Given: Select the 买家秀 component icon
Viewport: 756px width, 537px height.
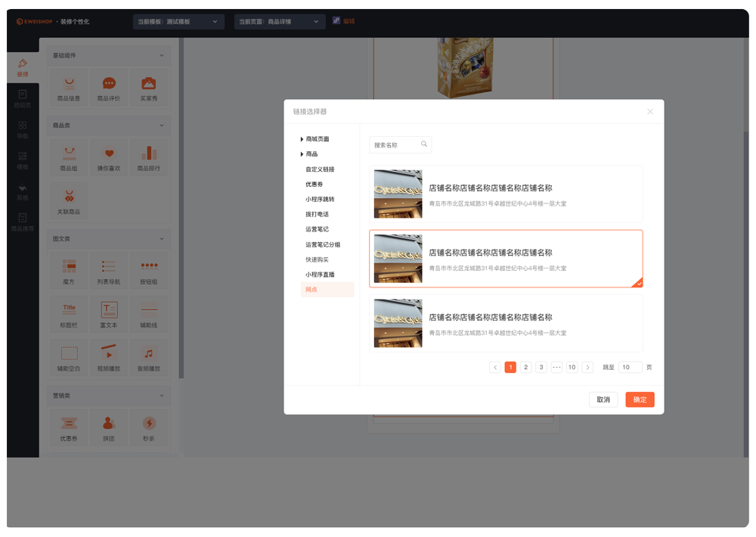Looking at the screenshot, I should (x=149, y=84).
